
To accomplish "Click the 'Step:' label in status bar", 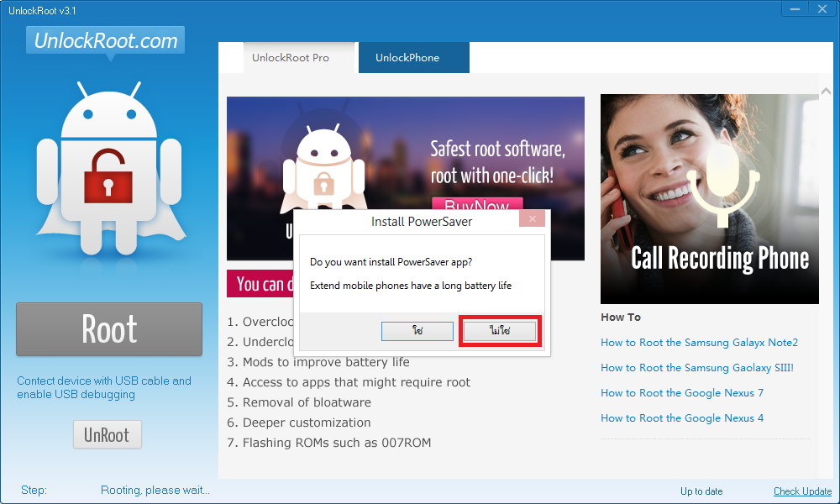I will point(34,490).
